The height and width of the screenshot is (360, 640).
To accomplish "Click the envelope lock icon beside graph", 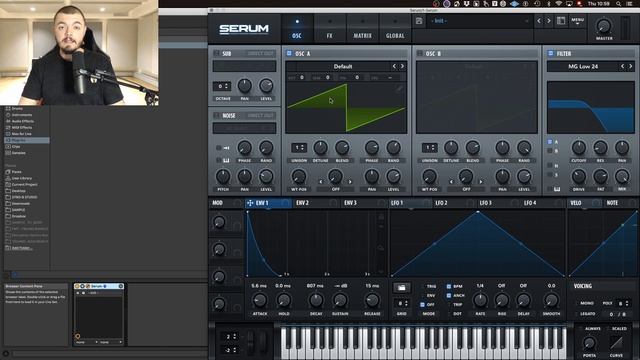I will click(x=381, y=218).
